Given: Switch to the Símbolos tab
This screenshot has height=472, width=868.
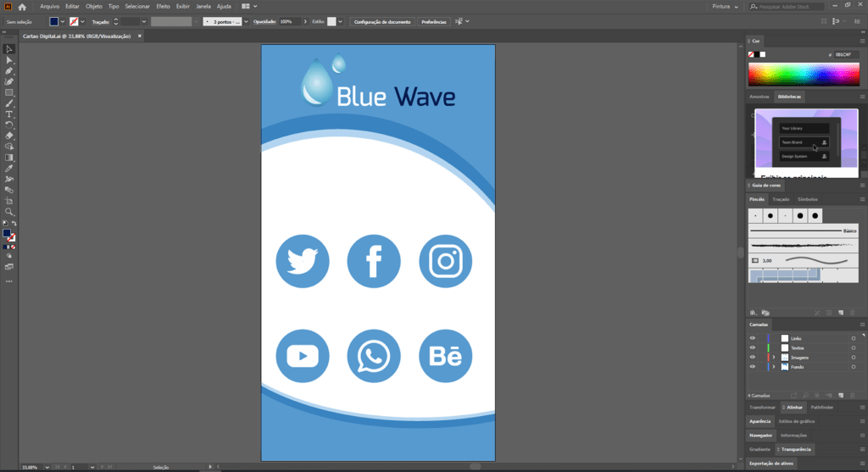Looking at the screenshot, I should point(807,199).
